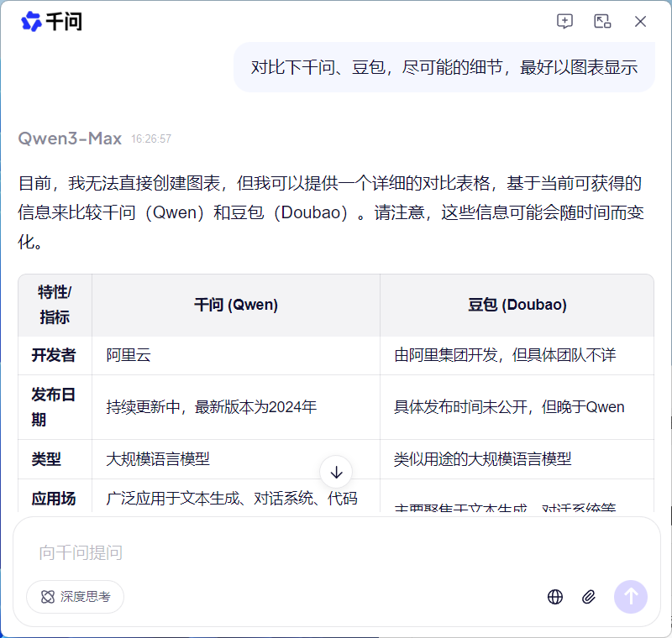Focus the 向千问提问 input box
This screenshot has width=672, height=638.
tap(337, 552)
